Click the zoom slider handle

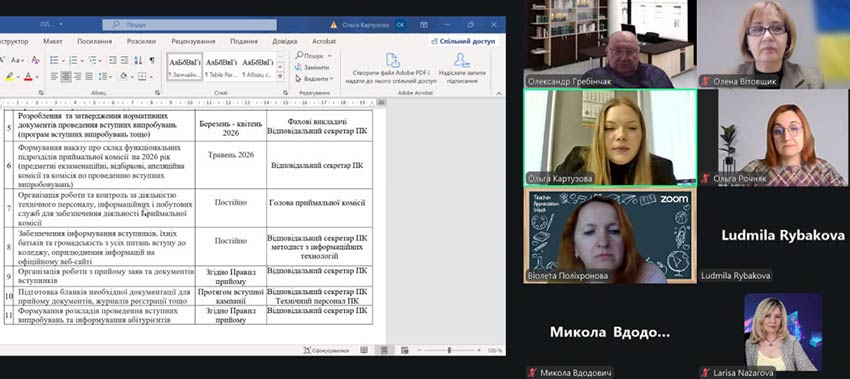click(x=449, y=351)
